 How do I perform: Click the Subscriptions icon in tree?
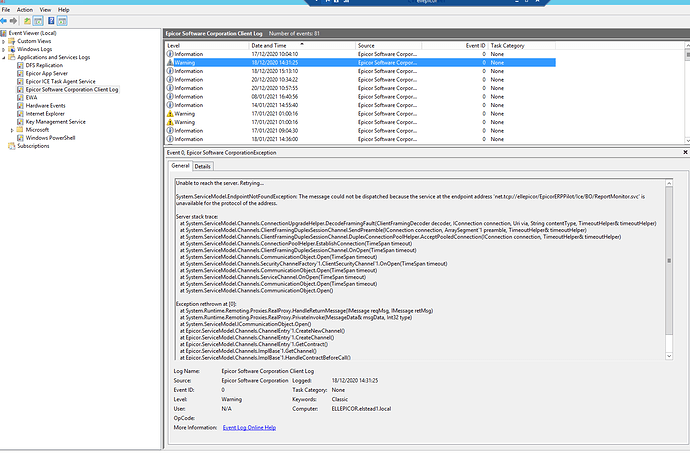11,146
